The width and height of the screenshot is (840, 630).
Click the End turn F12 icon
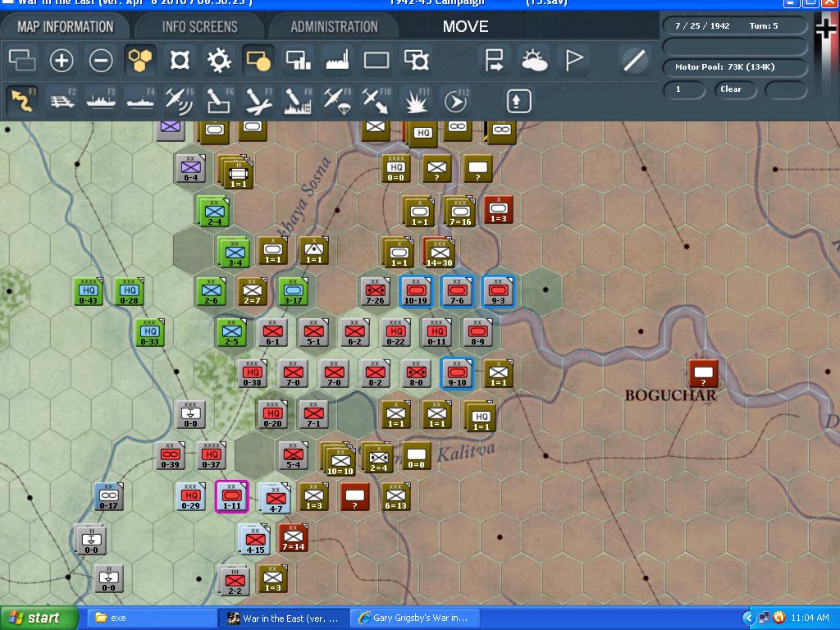tap(455, 100)
